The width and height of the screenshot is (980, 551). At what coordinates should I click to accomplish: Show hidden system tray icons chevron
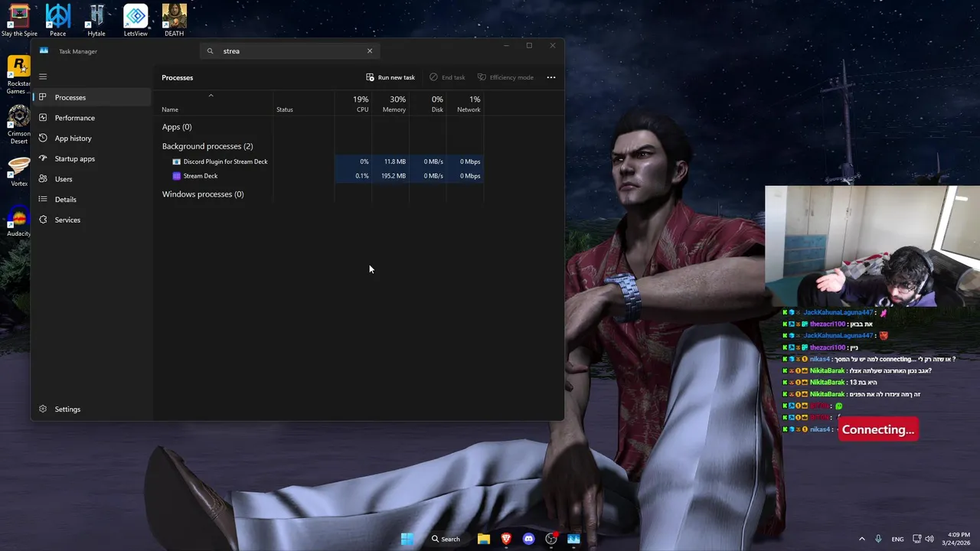point(862,539)
